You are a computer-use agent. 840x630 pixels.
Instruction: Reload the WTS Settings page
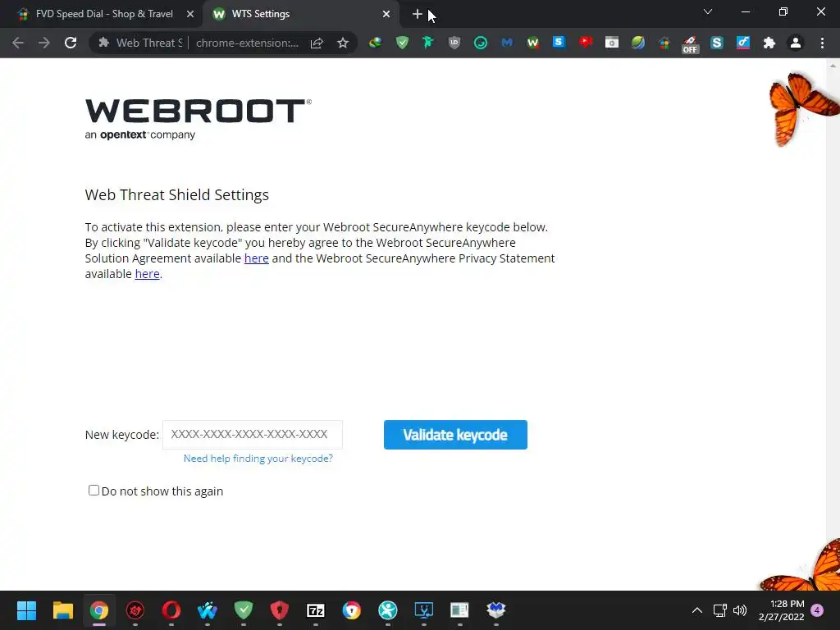pos(71,43)
